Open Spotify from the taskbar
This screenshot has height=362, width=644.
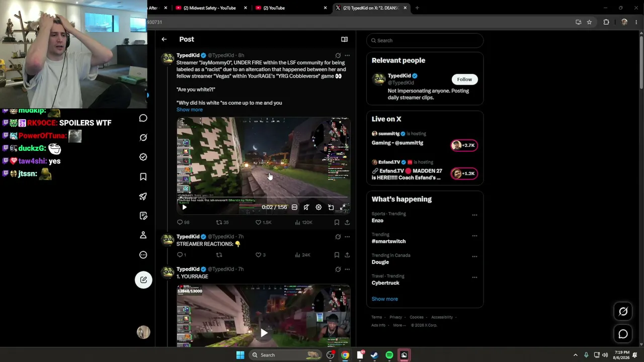pos(389,355)
